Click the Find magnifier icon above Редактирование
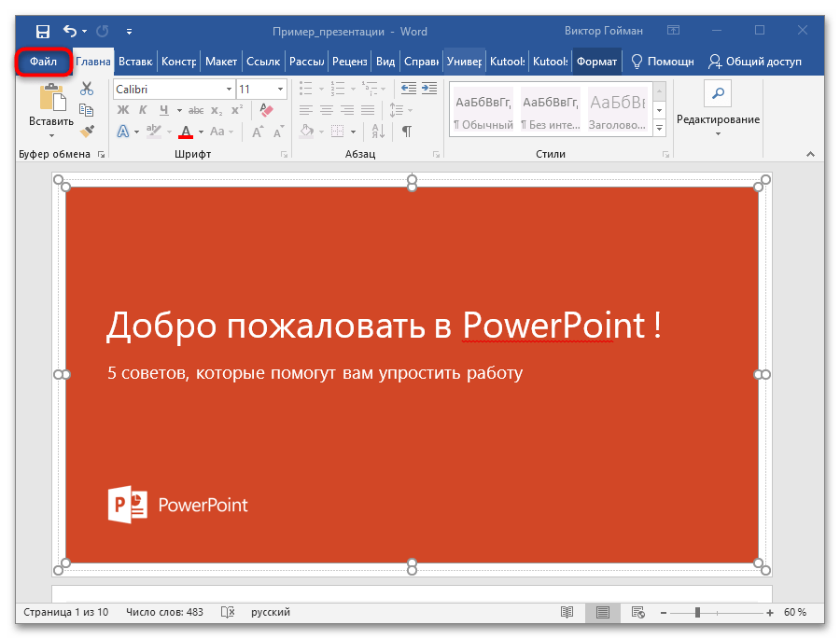The width and height of the screenshot is (840, 639). pyautogui.click(x=718, y=93)
